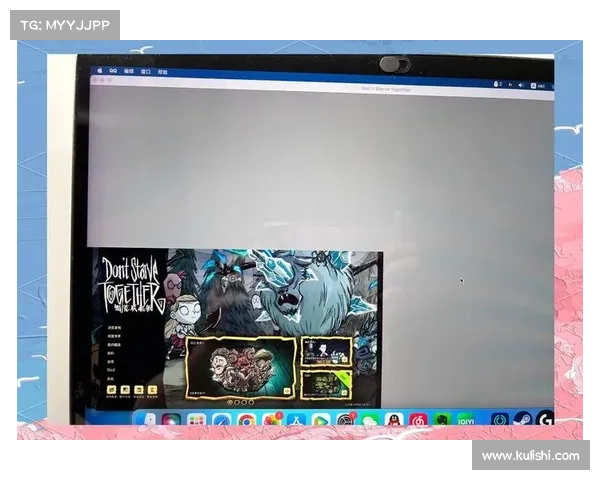The height and width of the screenshot is (480, 600).
Task: Launch Steam from the Dock
Action: pos(523,420)
